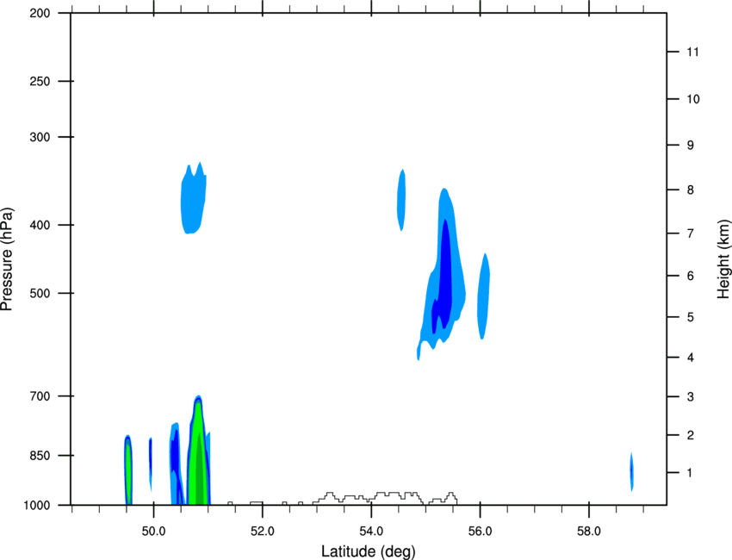Pick the 11 km height label
This screenshot has height=560, width=732.
(x=692, y=52)
